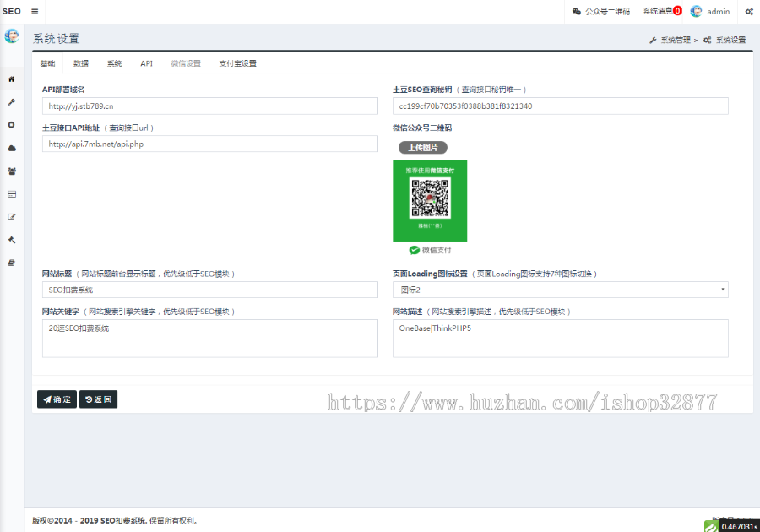
Task: Switch to the 支付宝设置 tab
Action: tap(237, 63)
